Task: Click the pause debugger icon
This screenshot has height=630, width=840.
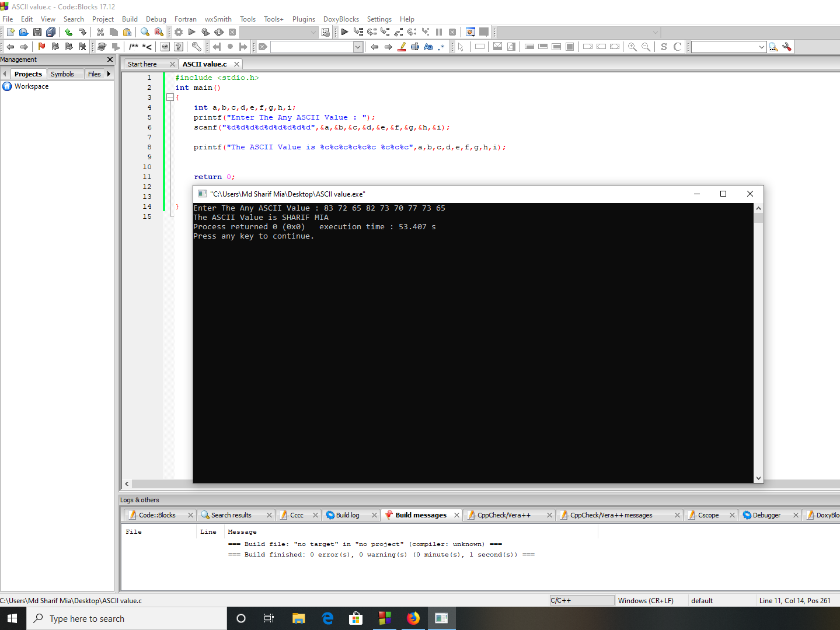Action: point(439,32)
